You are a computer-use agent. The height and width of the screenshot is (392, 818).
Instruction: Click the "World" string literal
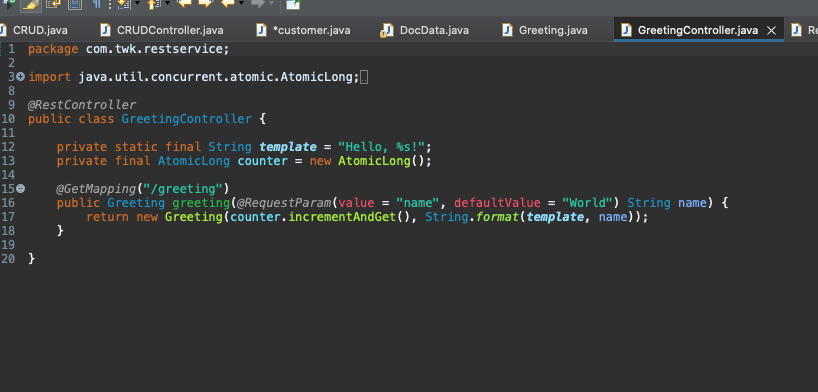click(586, 203)
